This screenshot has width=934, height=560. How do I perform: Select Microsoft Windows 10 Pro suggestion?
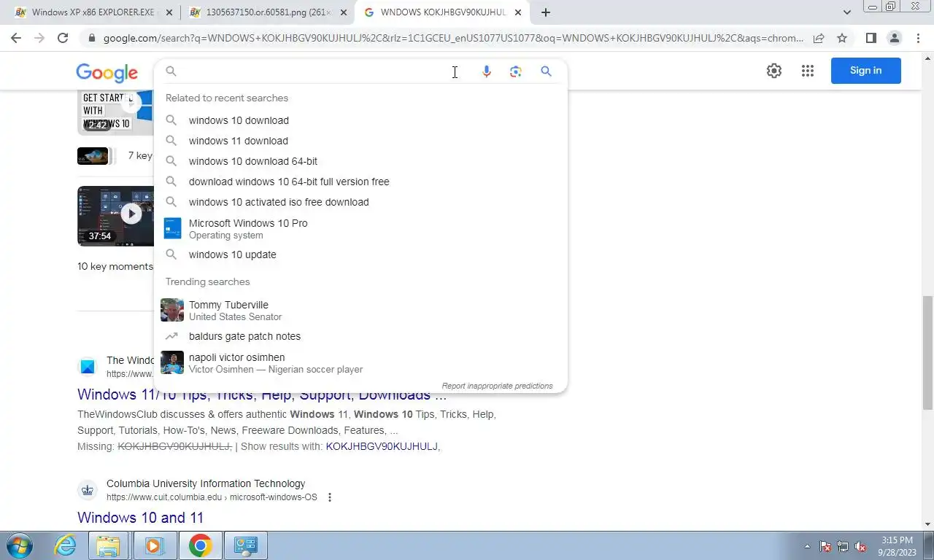click(x=360, y=229)
